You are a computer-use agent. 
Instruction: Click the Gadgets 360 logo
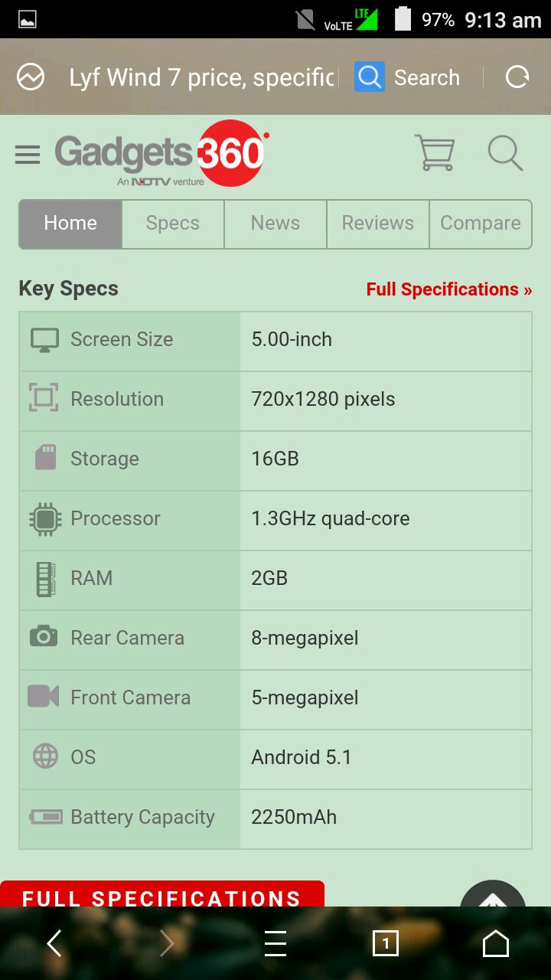click(x=162, y=153)
